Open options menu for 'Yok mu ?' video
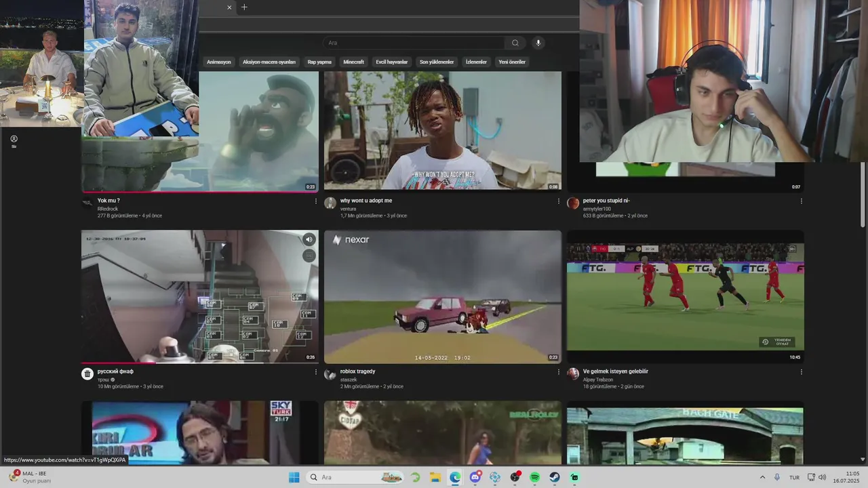The image size is (868, 488). 315,201
